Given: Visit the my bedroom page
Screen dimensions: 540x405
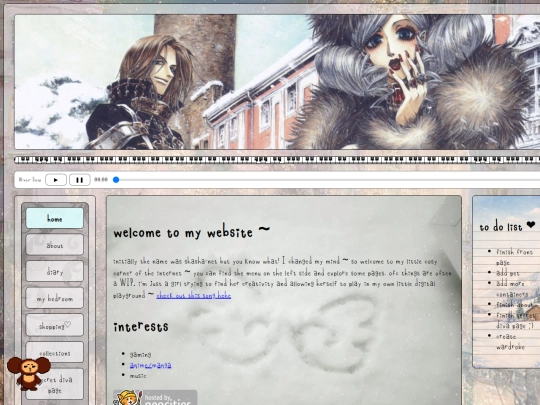Looking at the screenshot, I should (54, 298).
